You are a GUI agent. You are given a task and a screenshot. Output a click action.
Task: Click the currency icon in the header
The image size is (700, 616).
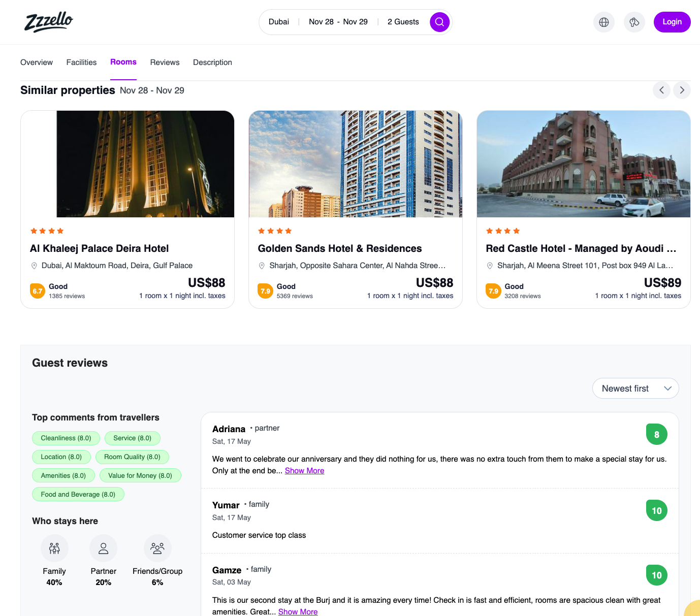634,22
